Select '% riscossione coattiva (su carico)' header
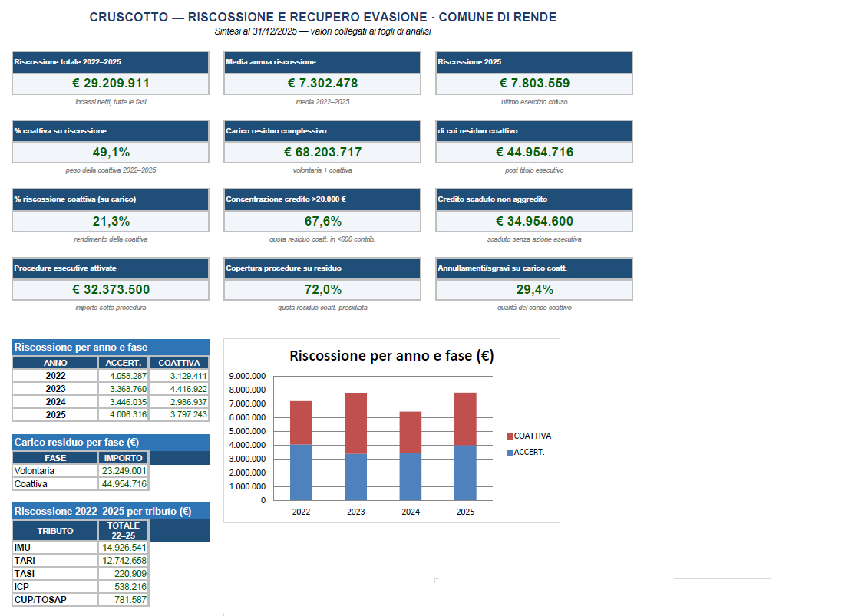The height and width of the screenshot is (616, 842). pyautogui.click(x=111, y=199)
